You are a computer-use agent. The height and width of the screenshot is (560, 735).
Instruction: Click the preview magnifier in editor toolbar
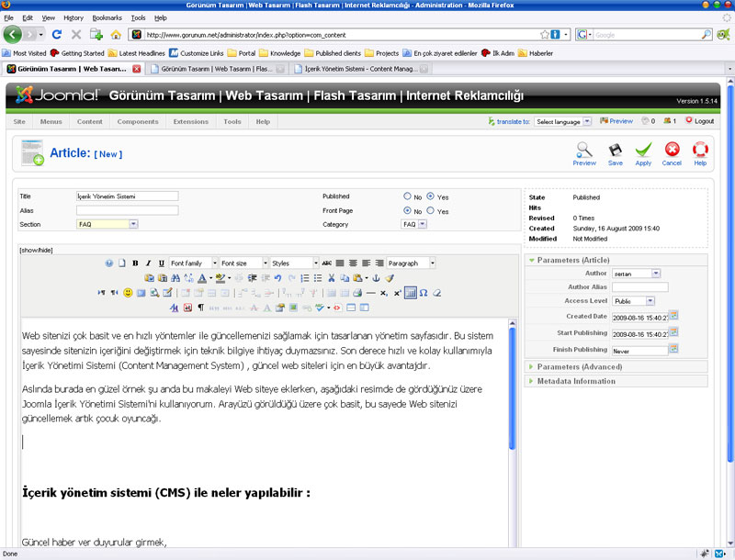(x=154, y=293)
